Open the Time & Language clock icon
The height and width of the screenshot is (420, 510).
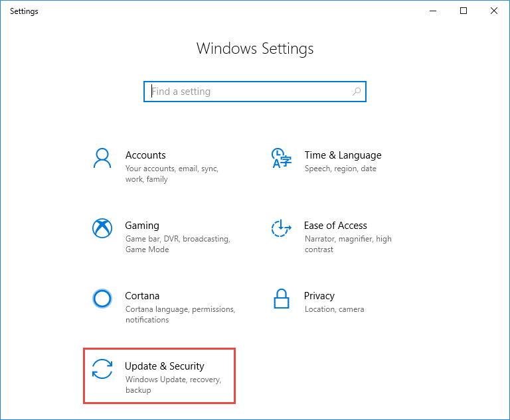tap(282, 158)
